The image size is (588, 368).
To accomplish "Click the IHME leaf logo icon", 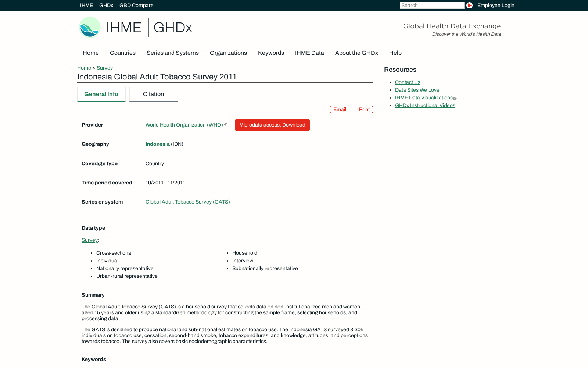I will pyautogui.click(x=90, y=27).
